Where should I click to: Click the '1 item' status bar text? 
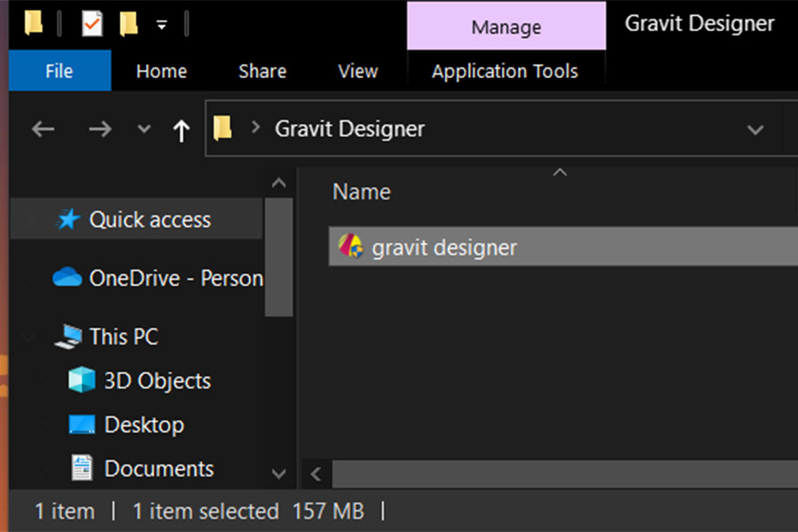click(x=65, y=511)
